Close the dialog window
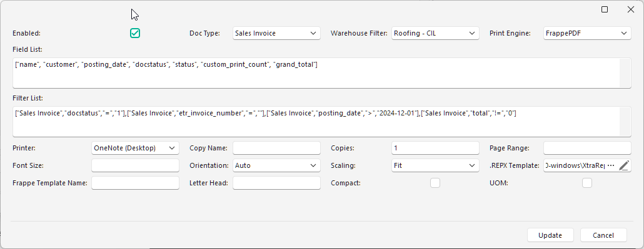644x249 pixels. (631, 9)
